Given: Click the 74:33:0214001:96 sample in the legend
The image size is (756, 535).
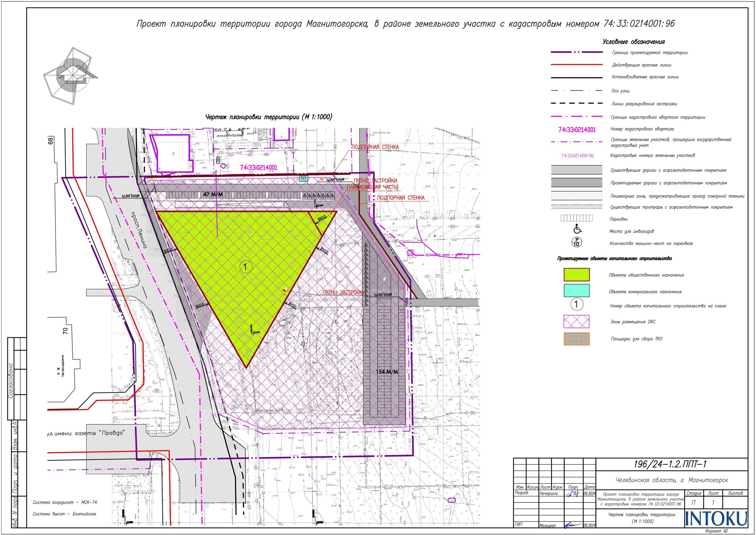Looking at the screenshot, I should pos(578,155).
